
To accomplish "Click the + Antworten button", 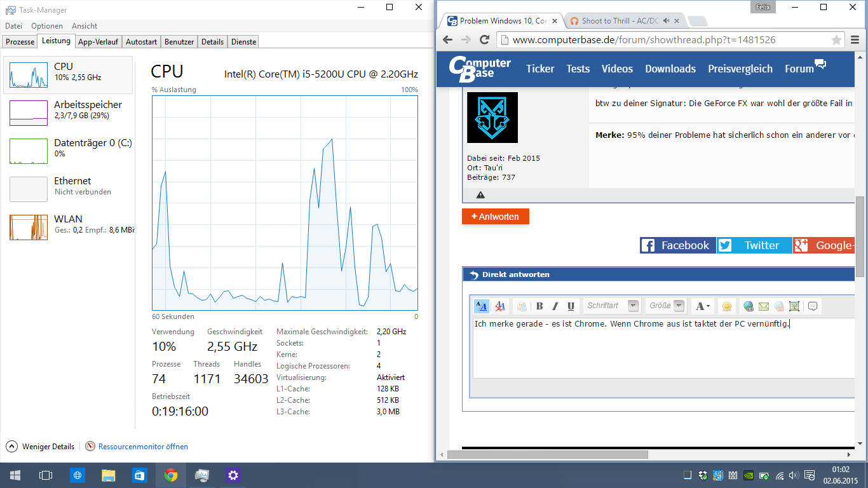I will tap(496, 217).
